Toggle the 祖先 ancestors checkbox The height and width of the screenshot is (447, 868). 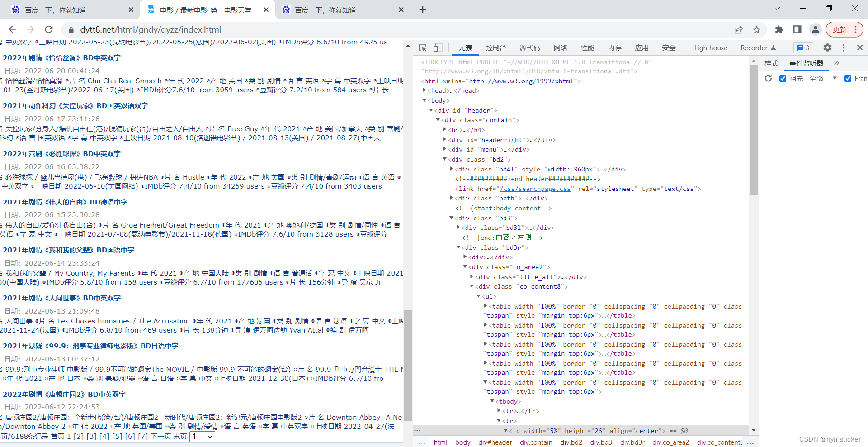click(783, 78)
